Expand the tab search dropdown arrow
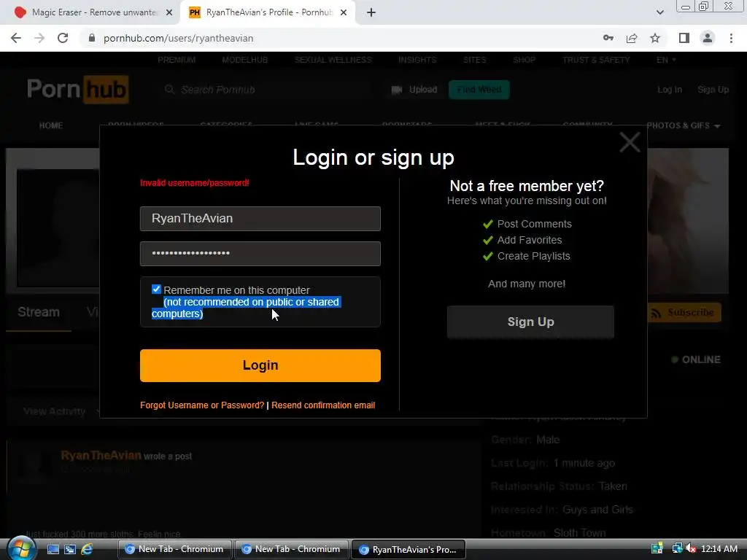The image size is (747, 560). tap(659, 13)
